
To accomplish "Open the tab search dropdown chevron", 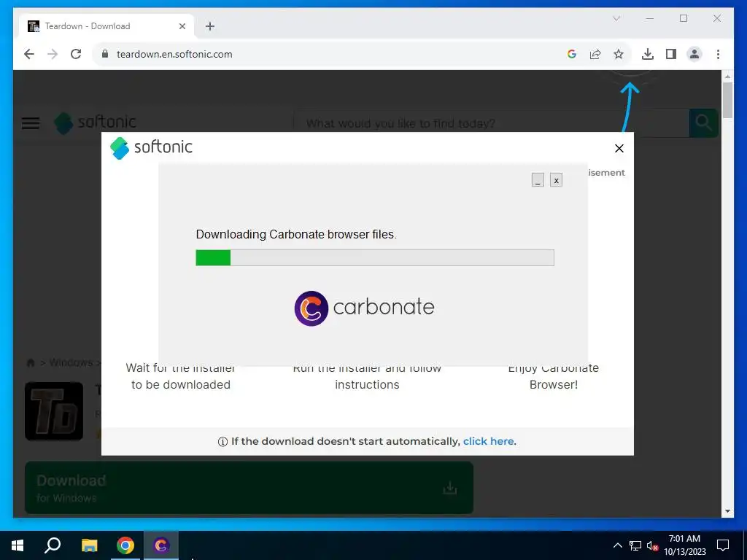I will point(616,18).
